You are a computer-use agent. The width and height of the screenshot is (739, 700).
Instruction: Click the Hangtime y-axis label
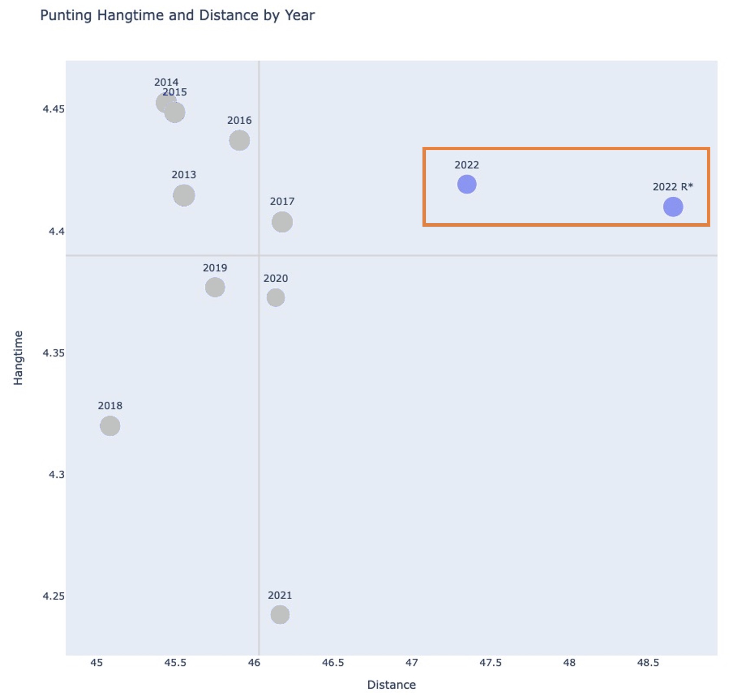(x=18, y=358)
